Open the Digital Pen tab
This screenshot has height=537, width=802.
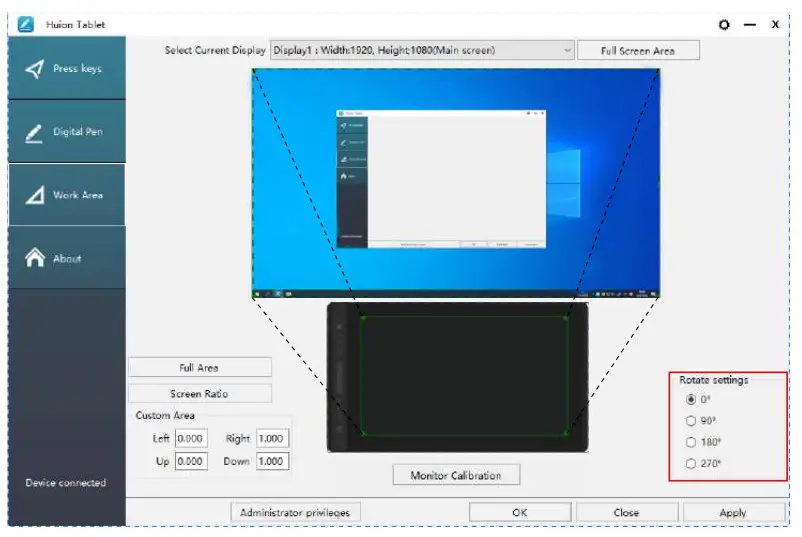[66, 132]
